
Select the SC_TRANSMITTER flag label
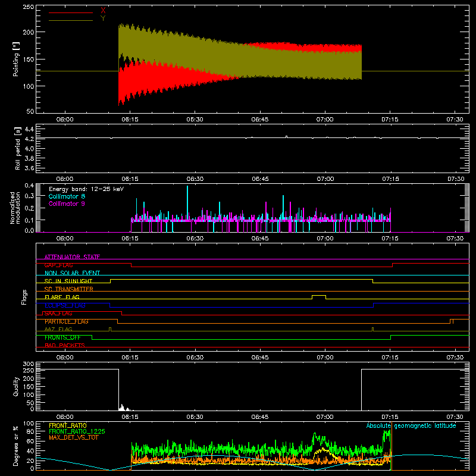tap(68, 289)
